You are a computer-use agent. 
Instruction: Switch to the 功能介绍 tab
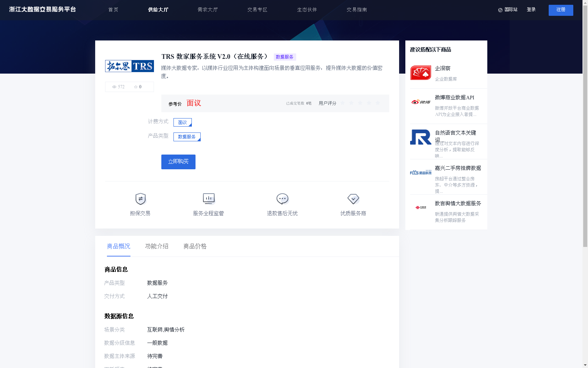[x=157, y=246]
